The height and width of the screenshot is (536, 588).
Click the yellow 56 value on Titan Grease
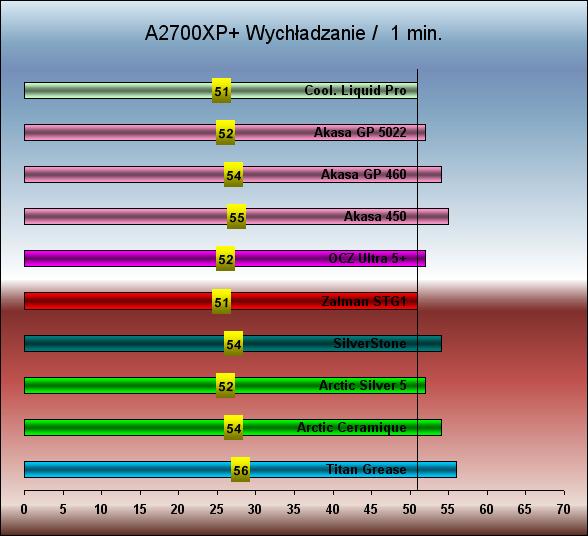240,470
